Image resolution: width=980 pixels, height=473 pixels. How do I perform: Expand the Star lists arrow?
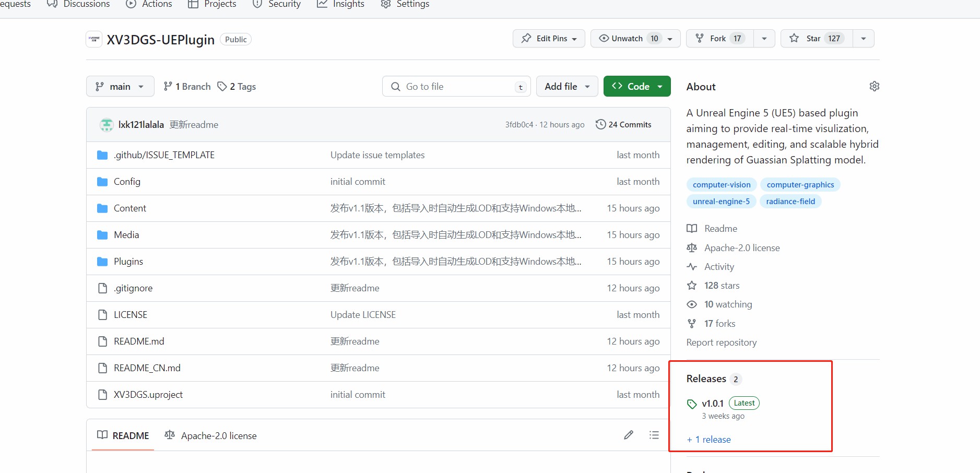[864, 39]
